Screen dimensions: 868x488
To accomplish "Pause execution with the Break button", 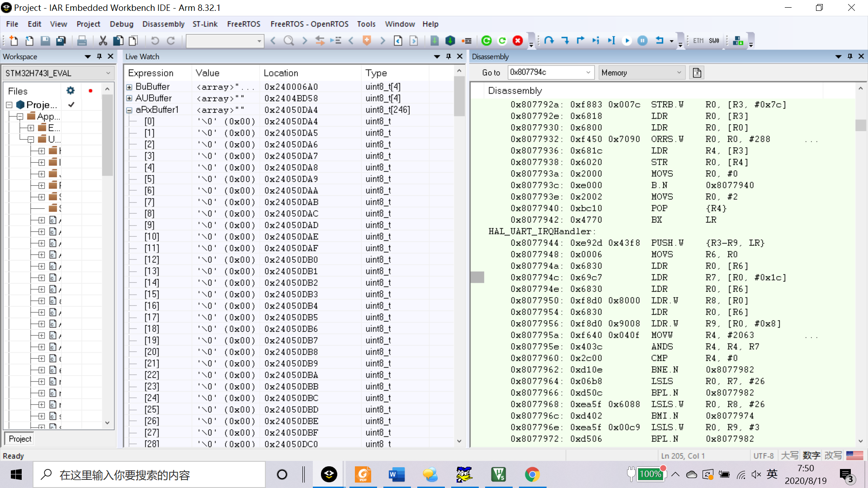I will [642, 41].
